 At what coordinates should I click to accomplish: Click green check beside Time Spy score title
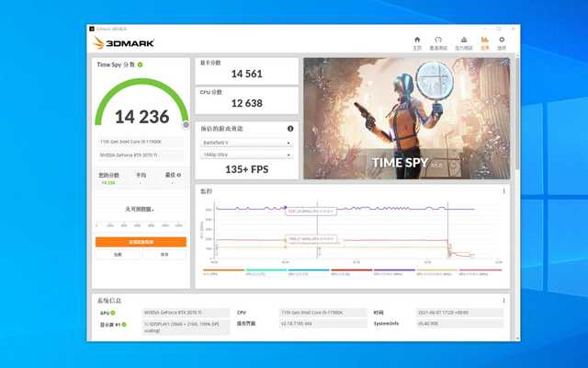140,64
